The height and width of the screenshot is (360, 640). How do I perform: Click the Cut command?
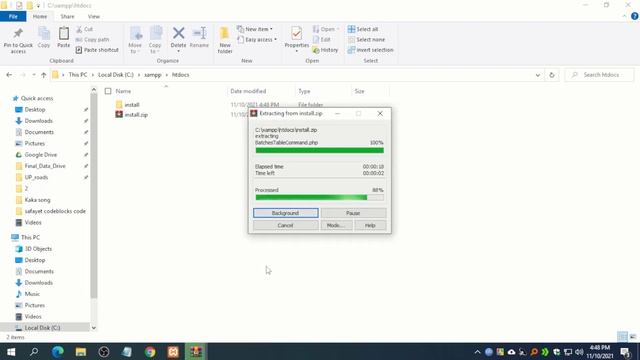point(84,29)
